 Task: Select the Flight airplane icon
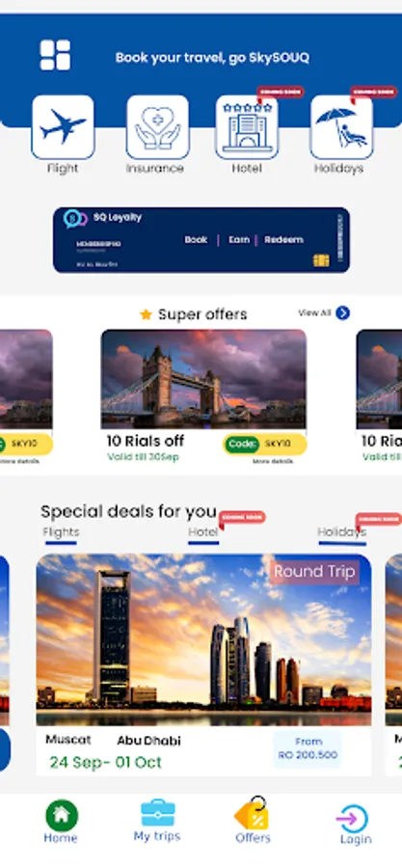(x=63, y=127)
